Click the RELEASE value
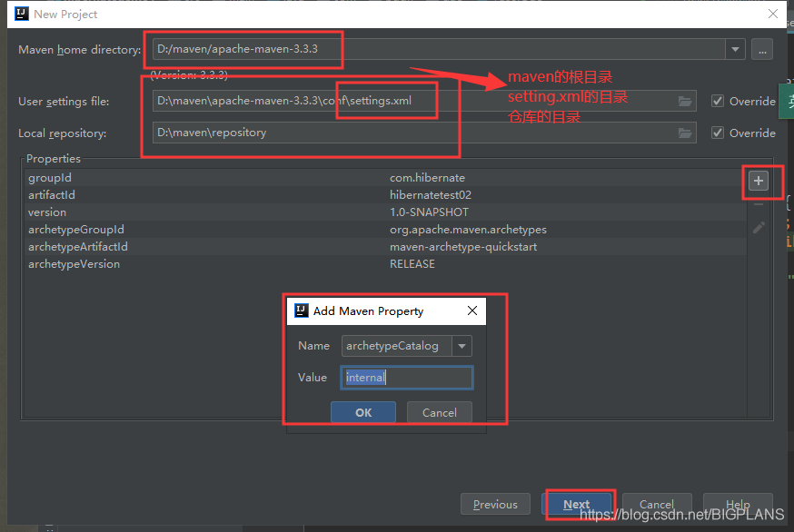Image resolution: width=794 pixels, height=532 pixels. click(x=412, y=263)
